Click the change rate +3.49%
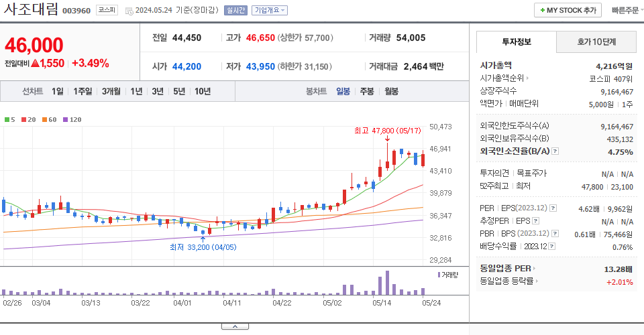Image resolution: width=644 pixels, height=335 pixels. coord(91,63)
